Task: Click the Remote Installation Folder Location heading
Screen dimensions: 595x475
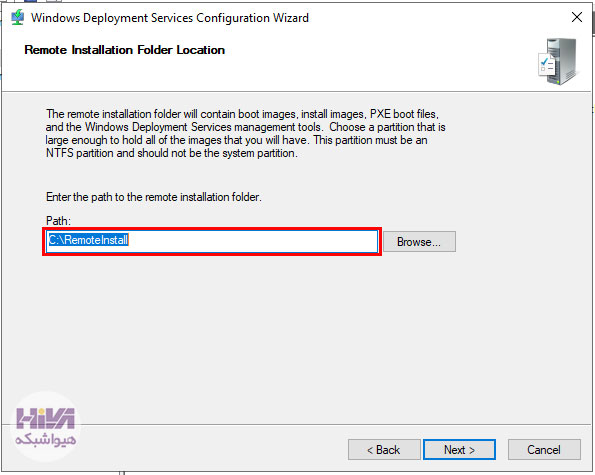Action: [124, 50]
